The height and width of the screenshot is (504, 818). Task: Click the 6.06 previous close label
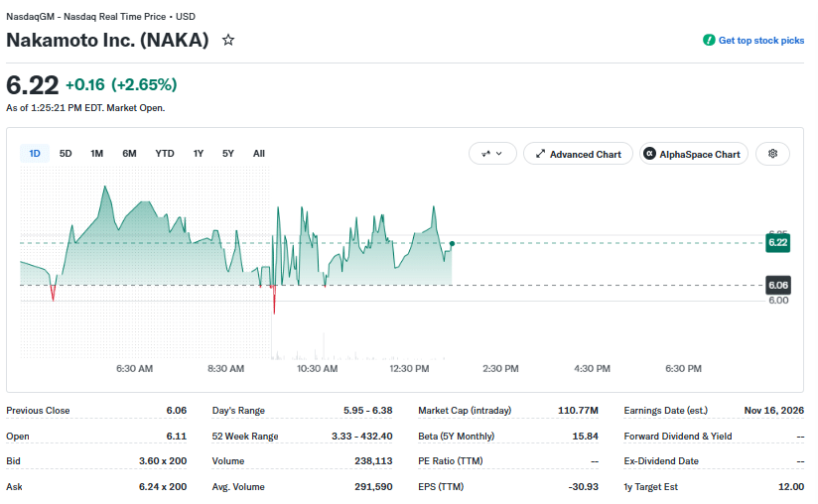pos(778,285)
